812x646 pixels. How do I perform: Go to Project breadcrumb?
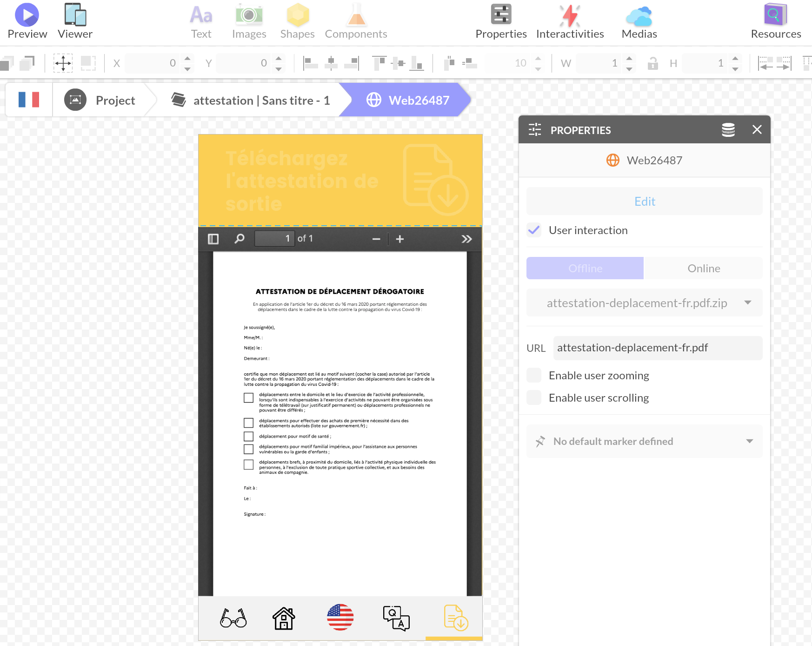coord(100,100)
